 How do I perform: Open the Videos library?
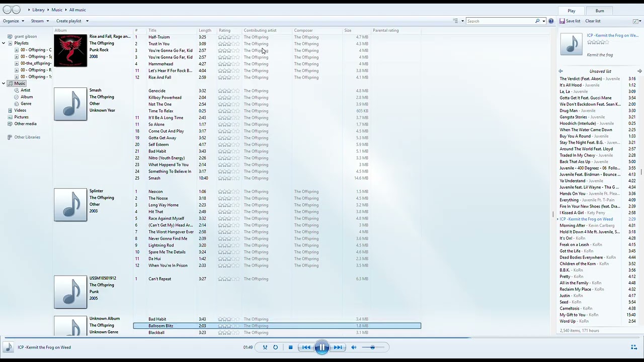click(20, 110)
